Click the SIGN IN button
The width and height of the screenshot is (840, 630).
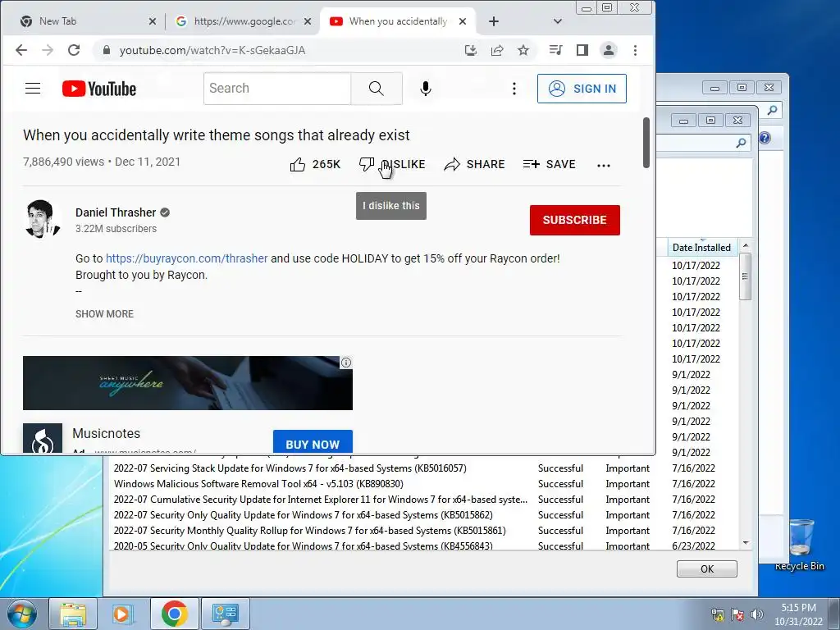pyautogui.click(x=582, y=89)
